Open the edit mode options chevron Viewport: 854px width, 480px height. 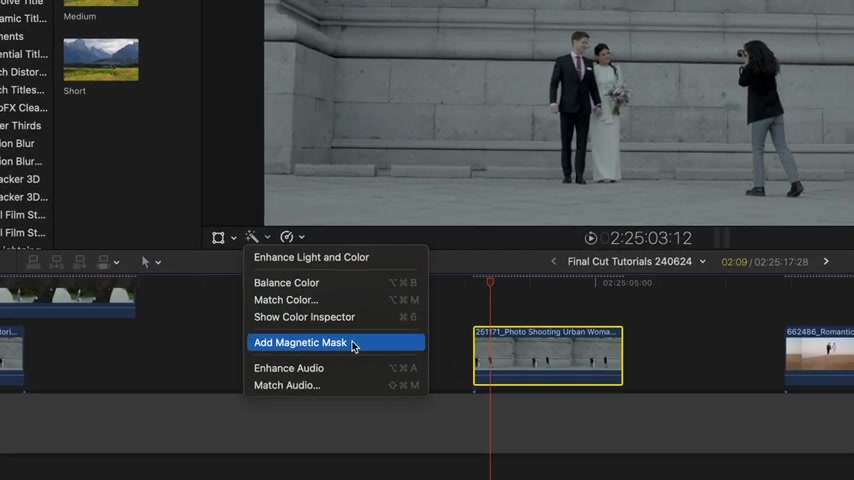coord(117,263)
